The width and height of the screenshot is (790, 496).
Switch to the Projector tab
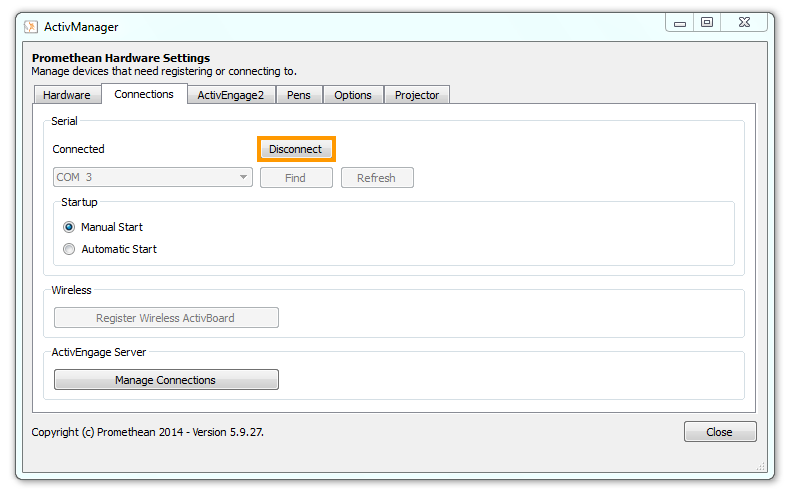tap(417, 95)
